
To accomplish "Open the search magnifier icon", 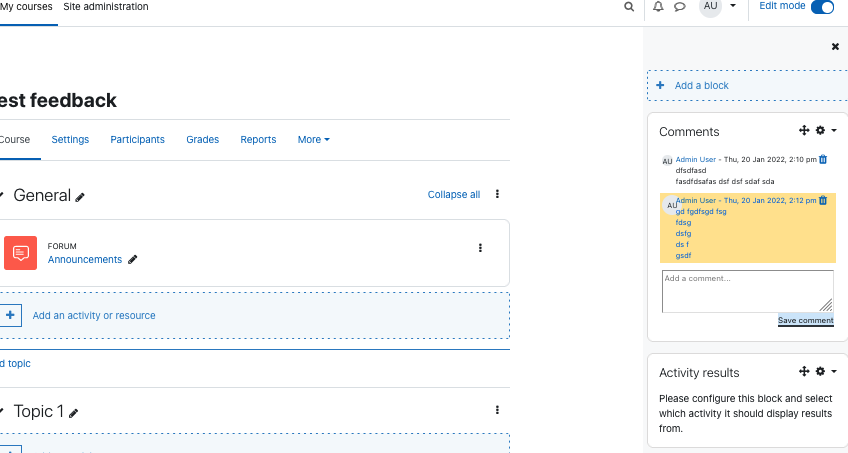I will pyautogui.click(x=629, y=6).
